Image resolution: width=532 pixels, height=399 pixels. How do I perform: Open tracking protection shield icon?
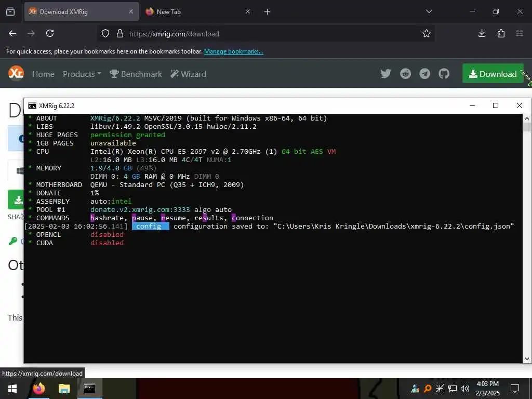point(105,34)
